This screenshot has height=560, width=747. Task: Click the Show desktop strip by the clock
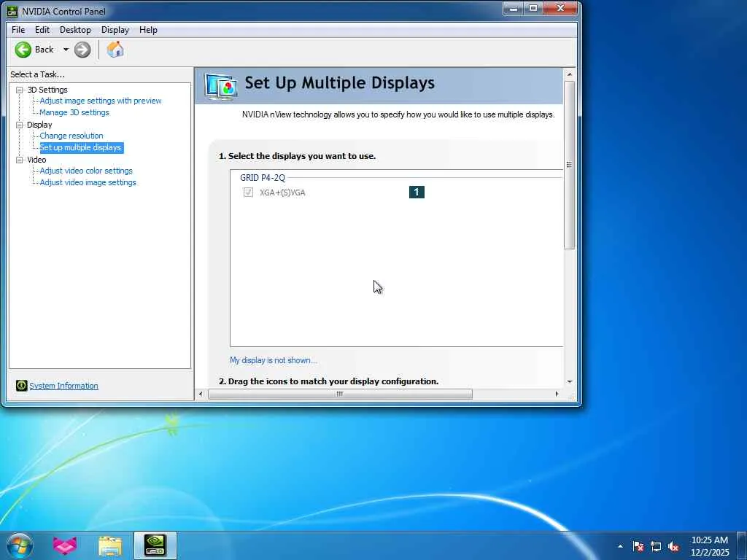pos(742,545)
